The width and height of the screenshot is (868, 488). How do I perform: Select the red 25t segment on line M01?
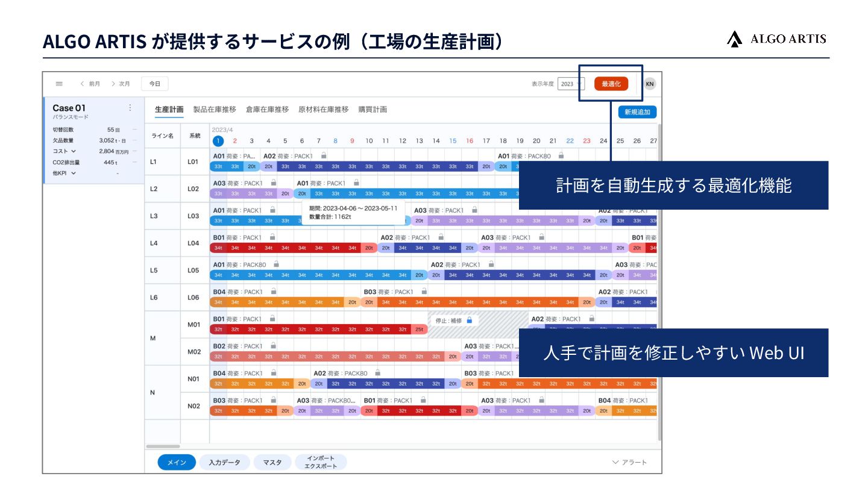[x=419, y=330]
